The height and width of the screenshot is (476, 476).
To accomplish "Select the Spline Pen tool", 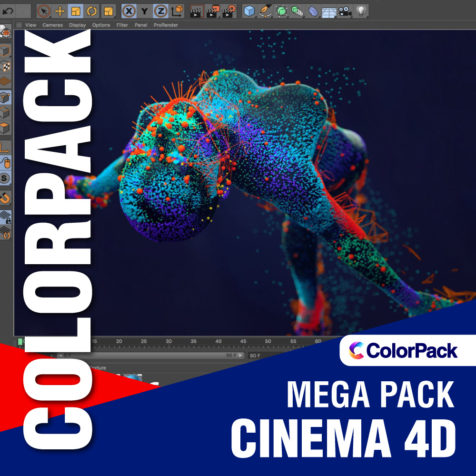I will coord(265,10).
